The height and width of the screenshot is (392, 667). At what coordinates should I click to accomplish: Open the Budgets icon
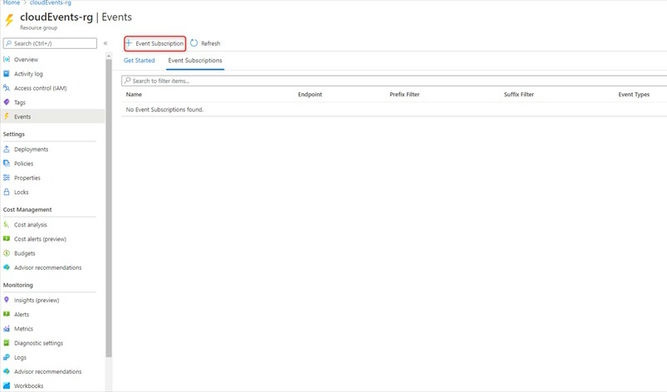[x=6, y=253]
